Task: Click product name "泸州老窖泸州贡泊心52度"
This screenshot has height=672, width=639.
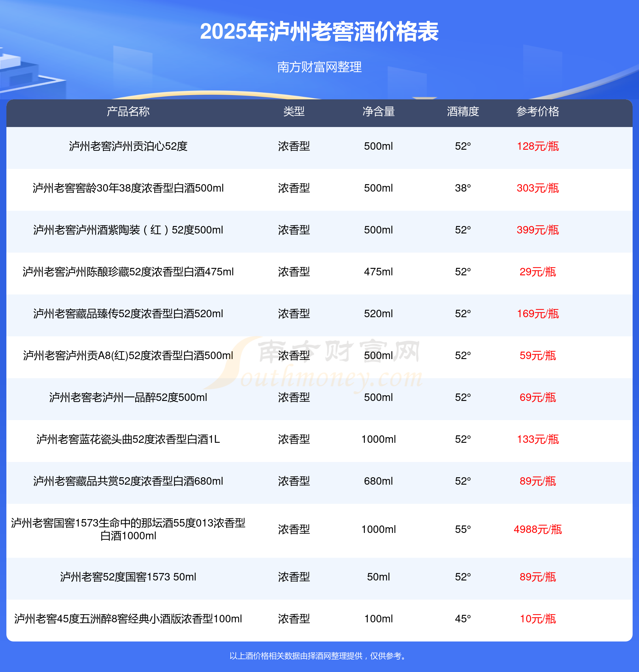Action: (x=128, y=146)
